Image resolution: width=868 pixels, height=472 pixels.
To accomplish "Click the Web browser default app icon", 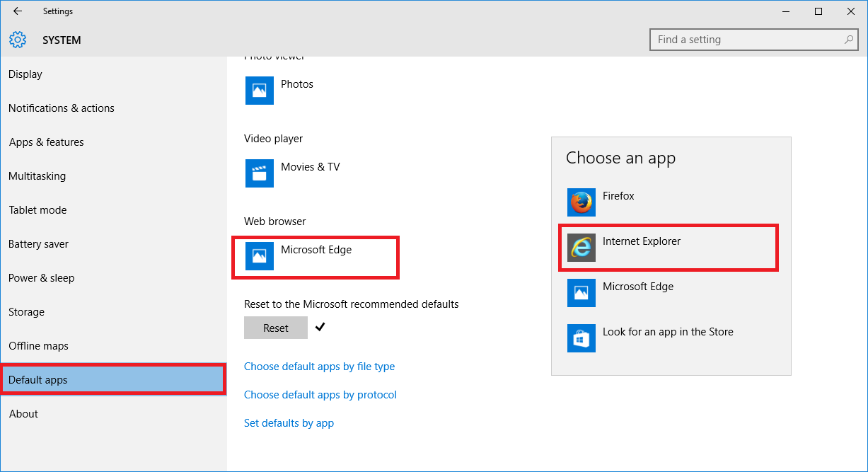I will 260,256.
